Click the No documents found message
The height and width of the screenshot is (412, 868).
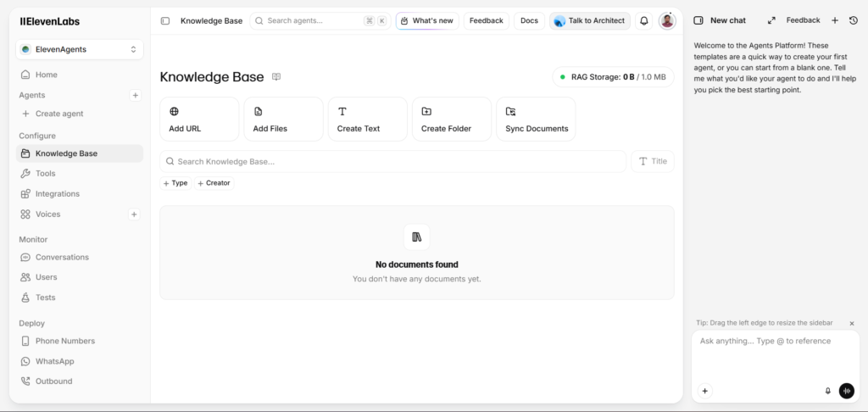[417, 264]
